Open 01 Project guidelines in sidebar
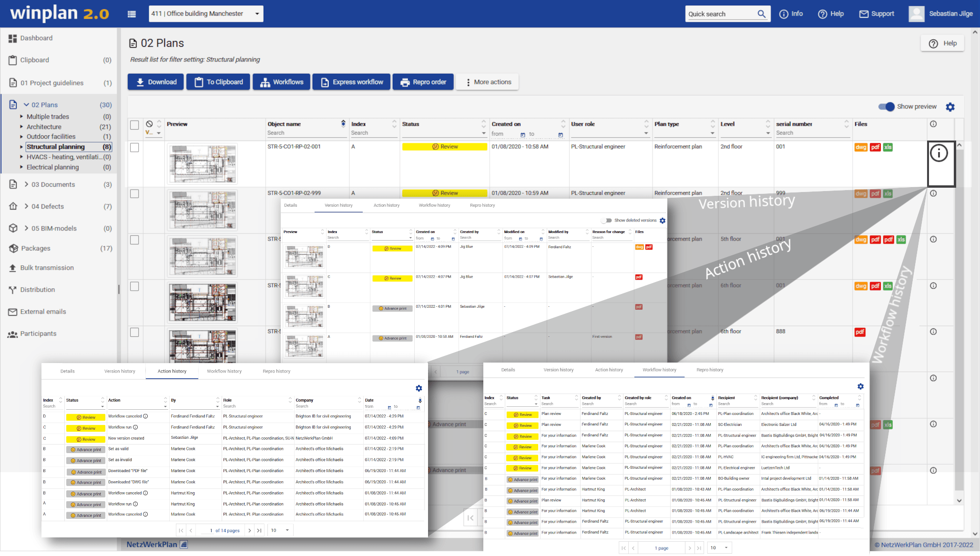This screenshot has height=556, width=980. [x=51, y=83]
